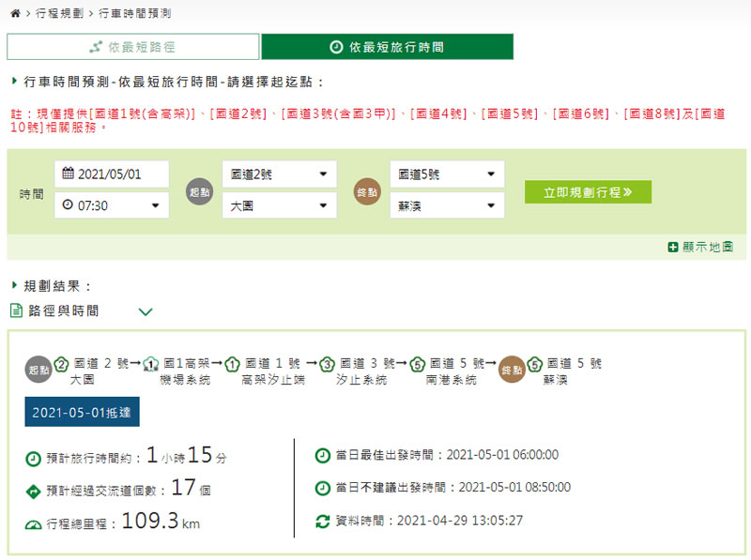
Task: Open 行車時間預測 breadcrumb link
Action: pos(134,13)
